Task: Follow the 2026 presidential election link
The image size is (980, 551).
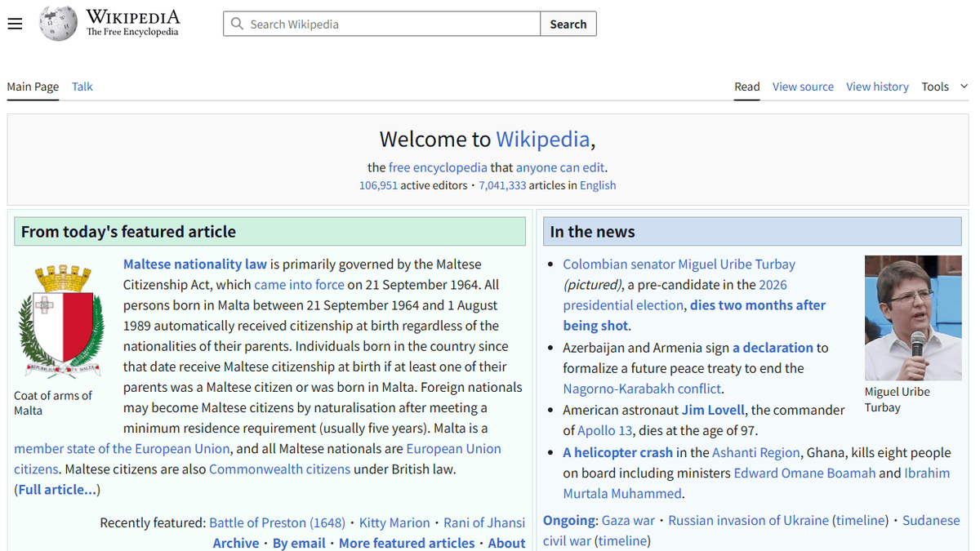Action: click(675, 295)
